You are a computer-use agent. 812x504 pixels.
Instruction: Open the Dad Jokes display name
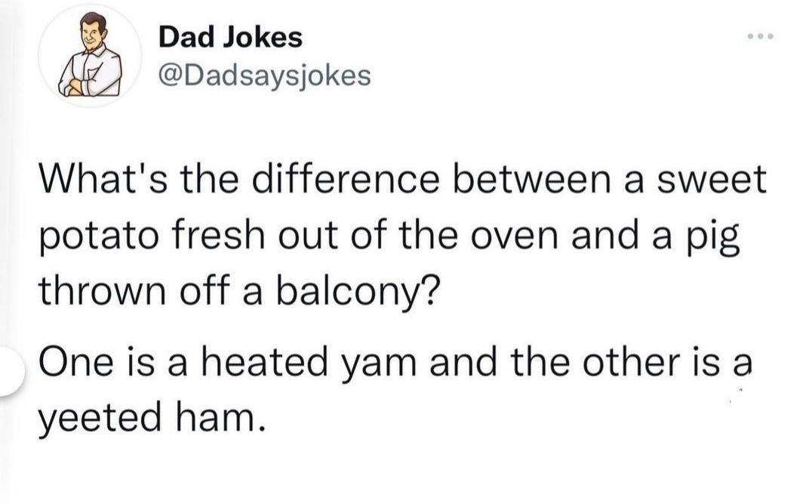point(230,37)
